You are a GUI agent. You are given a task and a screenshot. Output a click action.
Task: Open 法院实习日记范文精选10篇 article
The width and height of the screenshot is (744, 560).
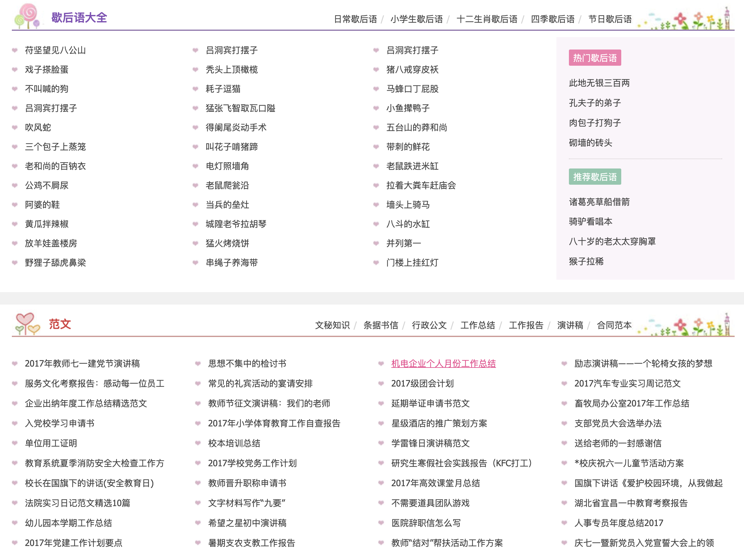tap(77, 503)
